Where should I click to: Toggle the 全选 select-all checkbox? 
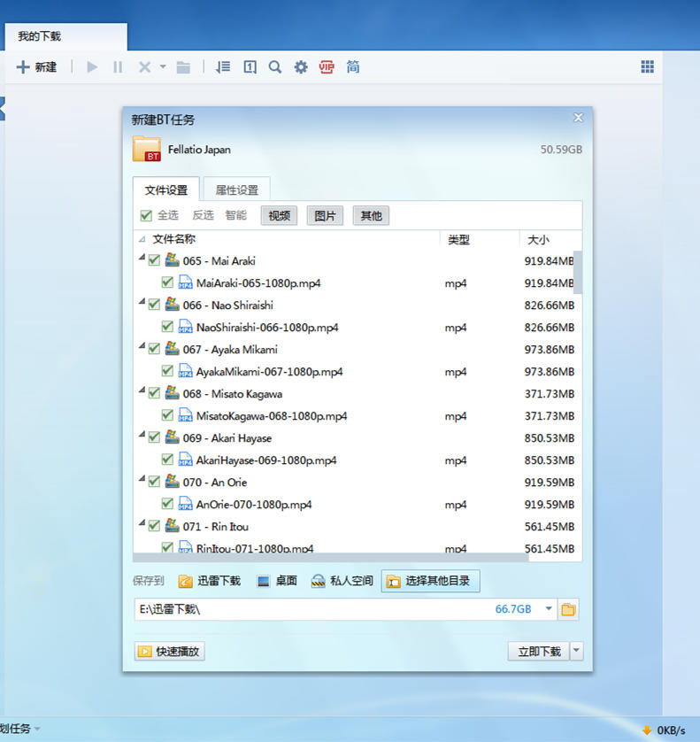(146, 216)
